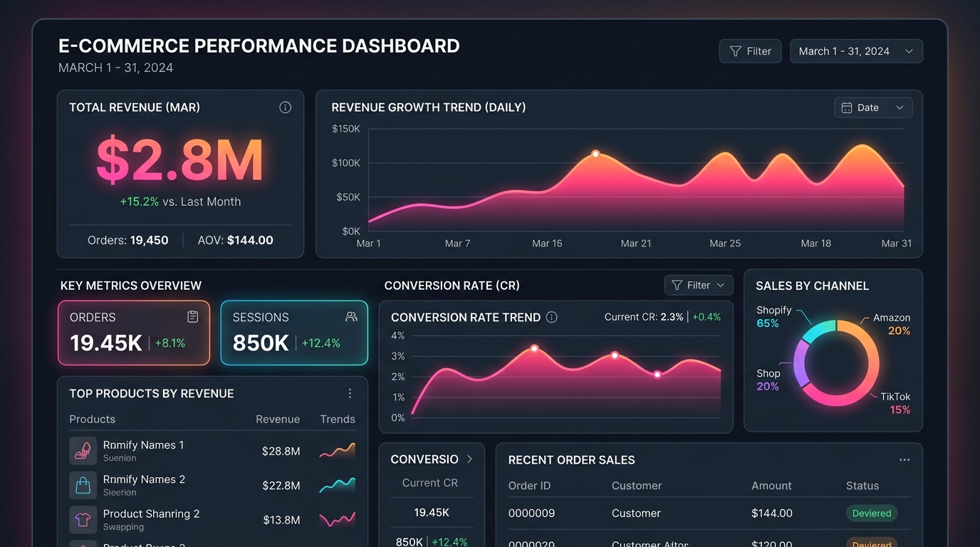Click the TikTok 15% legend label
This screenshot has width=980, height=547.
[x=896, y=403]
